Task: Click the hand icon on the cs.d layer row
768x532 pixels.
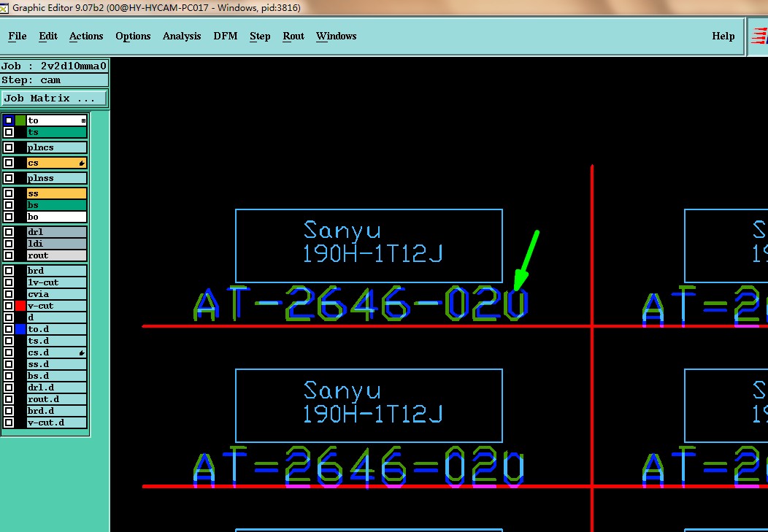Action: coord(82,352)
